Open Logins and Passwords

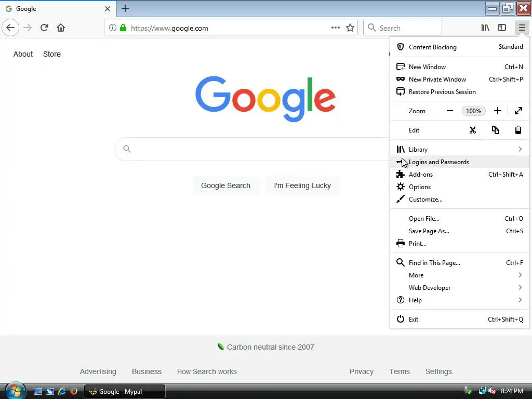[460, 162]
